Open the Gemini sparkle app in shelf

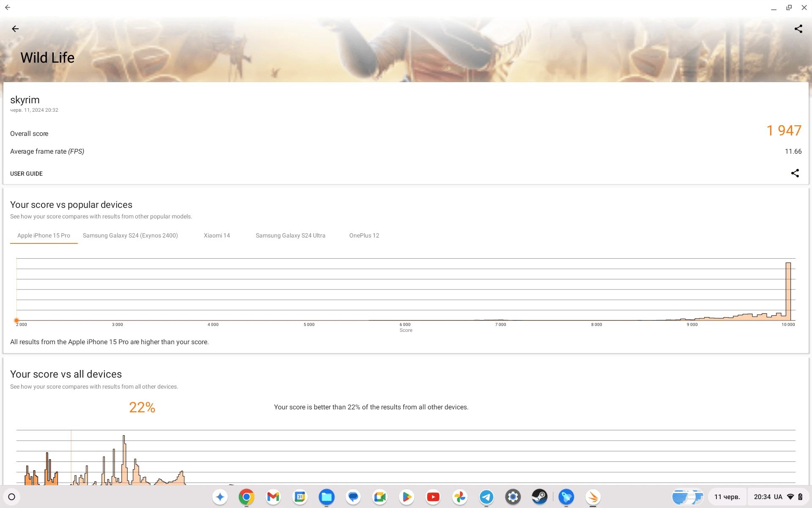click(x=220, y=497)
